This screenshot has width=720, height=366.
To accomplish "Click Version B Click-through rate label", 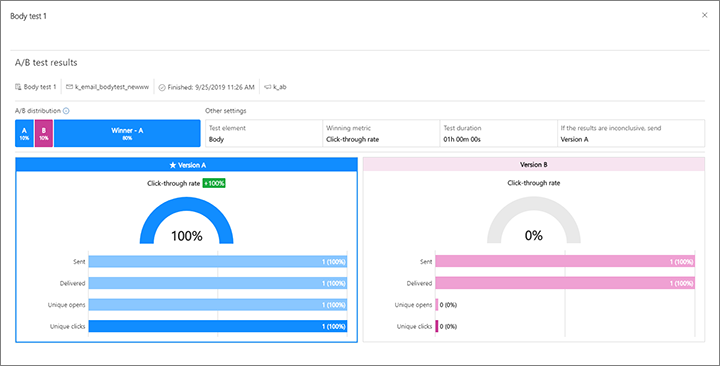I will coord(534,183).
